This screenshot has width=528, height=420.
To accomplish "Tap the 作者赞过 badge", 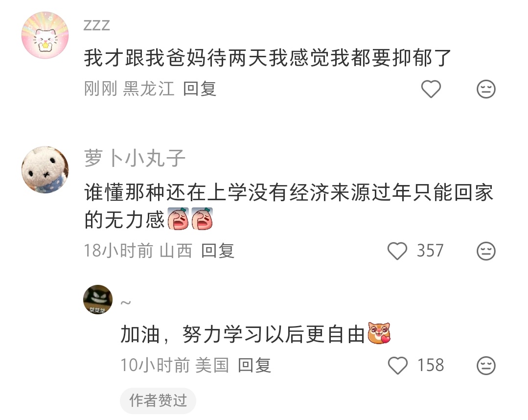I will coord(158,400).
